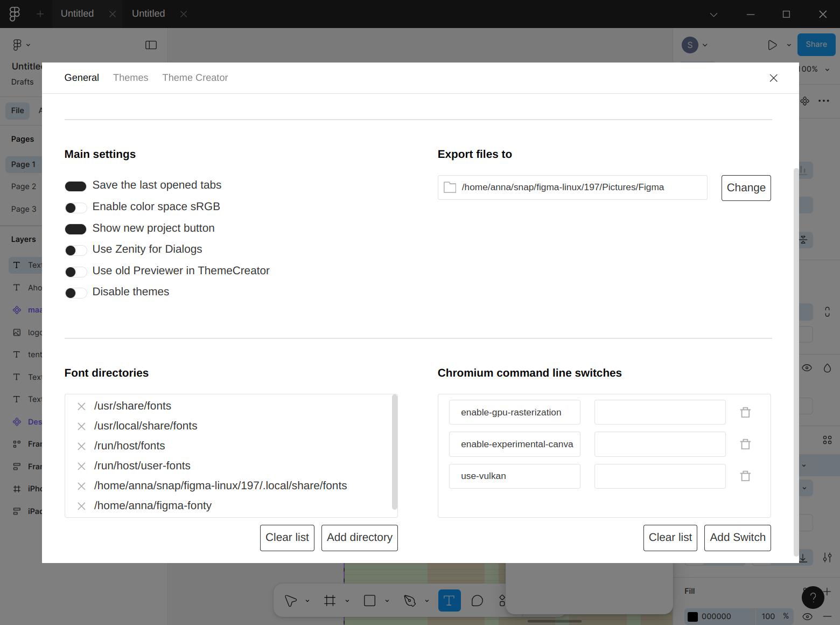This screenshot has height=625, width=840.
Task: Expand the user avatar dropdown
Action: pyautogui.click(x=705, y=45)
